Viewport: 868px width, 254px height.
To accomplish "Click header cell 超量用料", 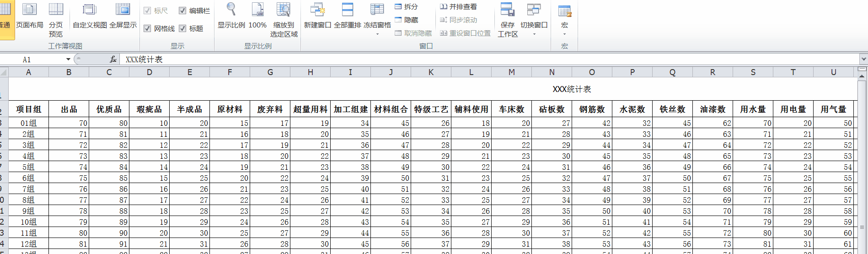I will click(310, 109).
